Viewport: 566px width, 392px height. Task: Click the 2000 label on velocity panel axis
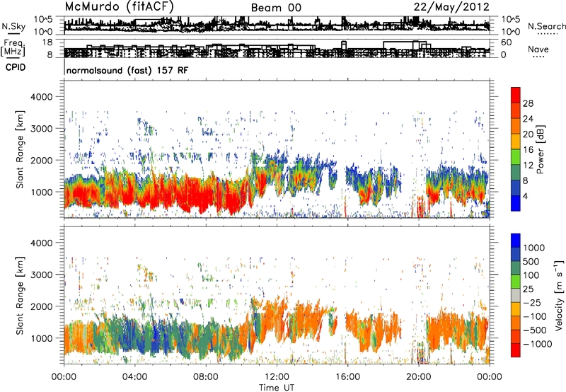pyautogui.click(x=42, y=306)
